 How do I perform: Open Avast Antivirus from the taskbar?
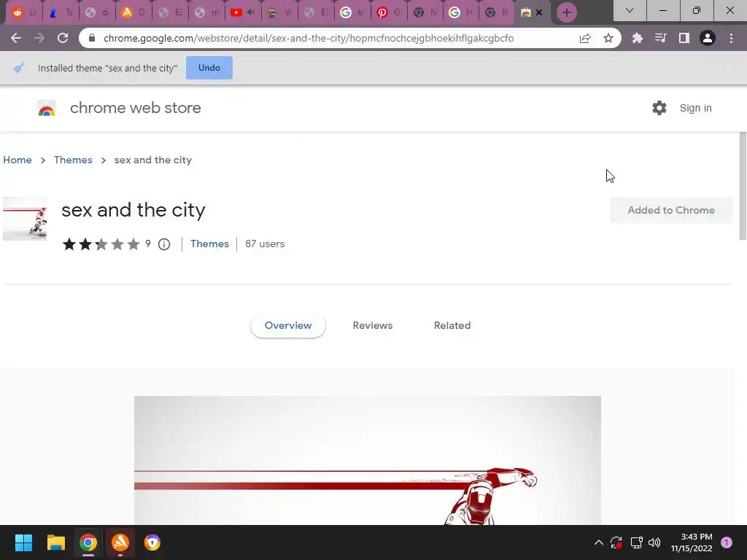[120, 542]
